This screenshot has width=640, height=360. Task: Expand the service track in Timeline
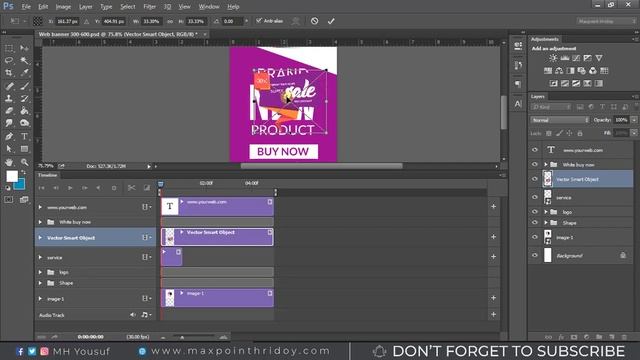[40, 257]
